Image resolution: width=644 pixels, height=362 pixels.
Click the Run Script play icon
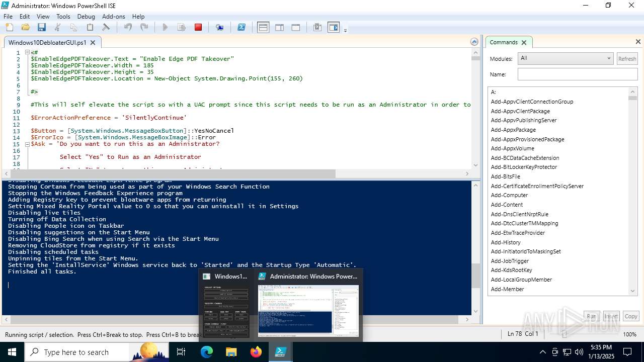tap(165, 28)
